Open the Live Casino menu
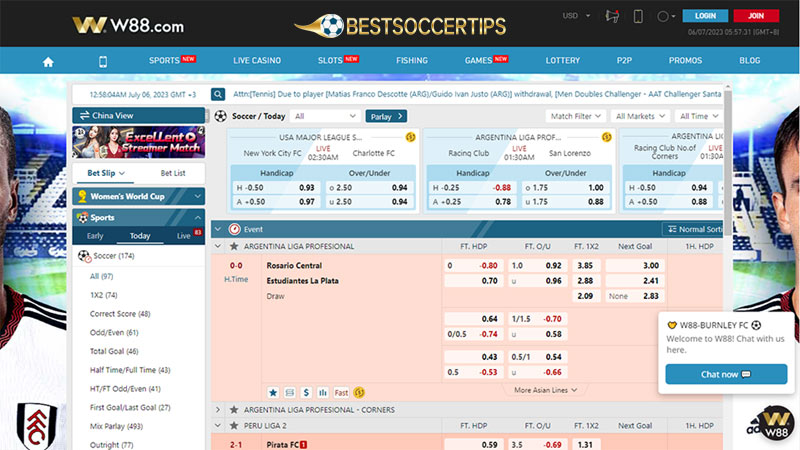This screenshot has width=800, height=450. (257, 61)
